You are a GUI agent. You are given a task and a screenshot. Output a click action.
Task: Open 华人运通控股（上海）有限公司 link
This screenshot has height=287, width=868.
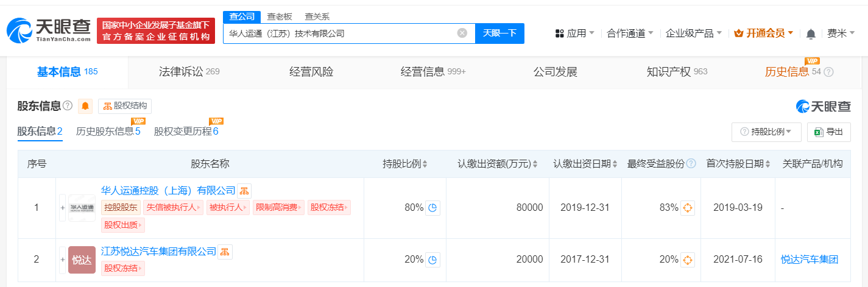(x=168, y=191)
